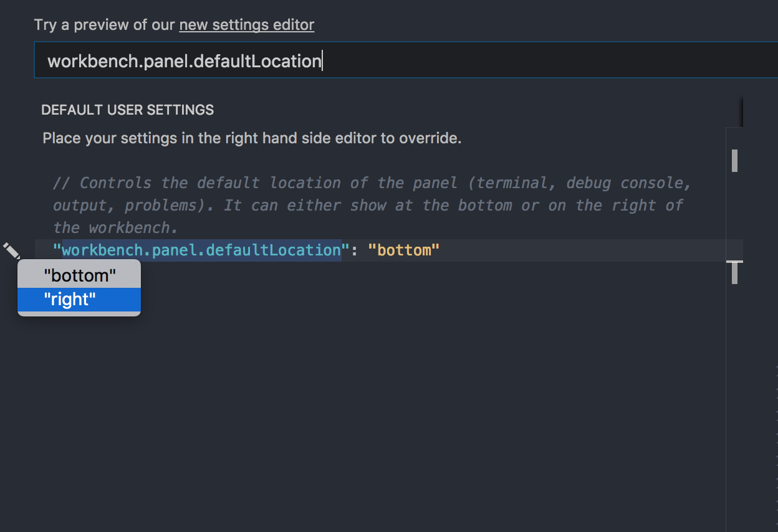Click the comment line ending "the workbench."
This screenshot has height=532, width=778.
(116, 228)
